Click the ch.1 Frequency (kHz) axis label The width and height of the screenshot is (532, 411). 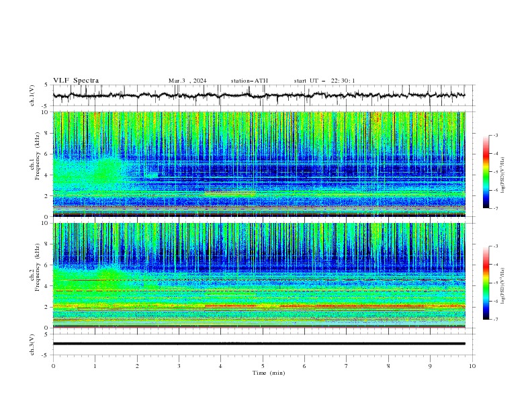pos(35,155)
